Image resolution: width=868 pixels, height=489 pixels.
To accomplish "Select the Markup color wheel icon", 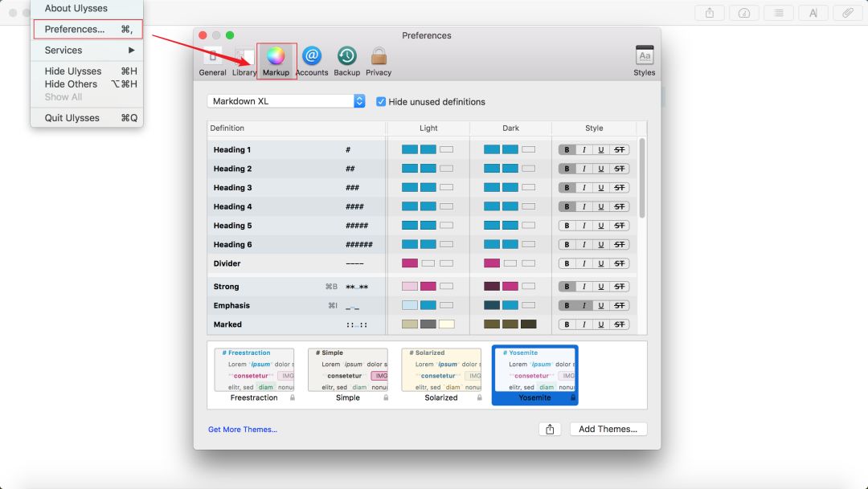I will point(276,56).
